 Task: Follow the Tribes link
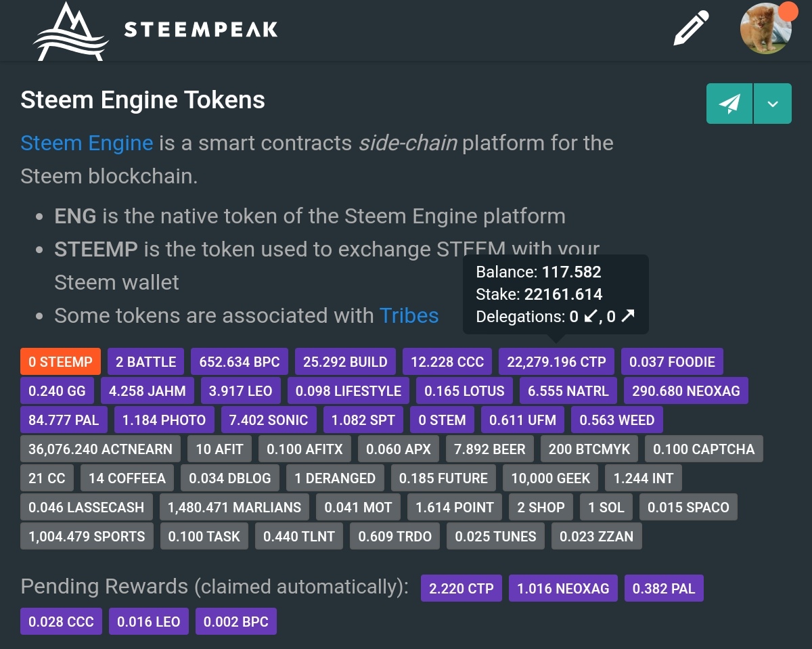coord(409,315)
